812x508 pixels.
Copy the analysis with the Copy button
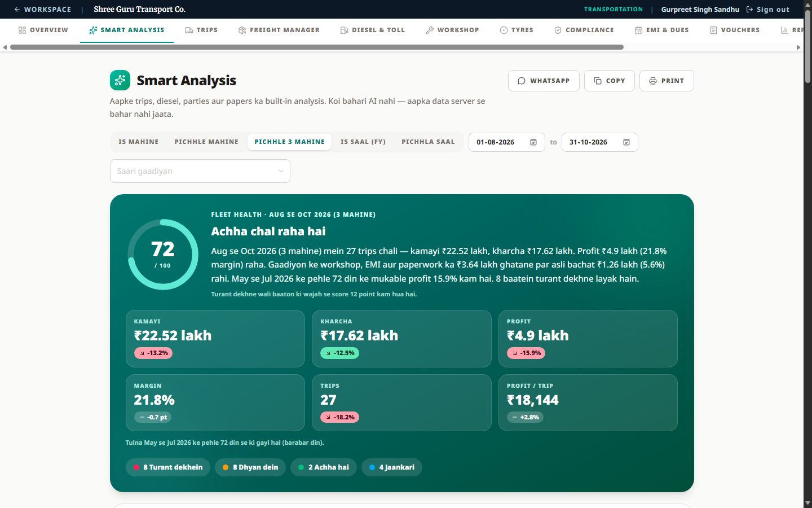[610, 81]
